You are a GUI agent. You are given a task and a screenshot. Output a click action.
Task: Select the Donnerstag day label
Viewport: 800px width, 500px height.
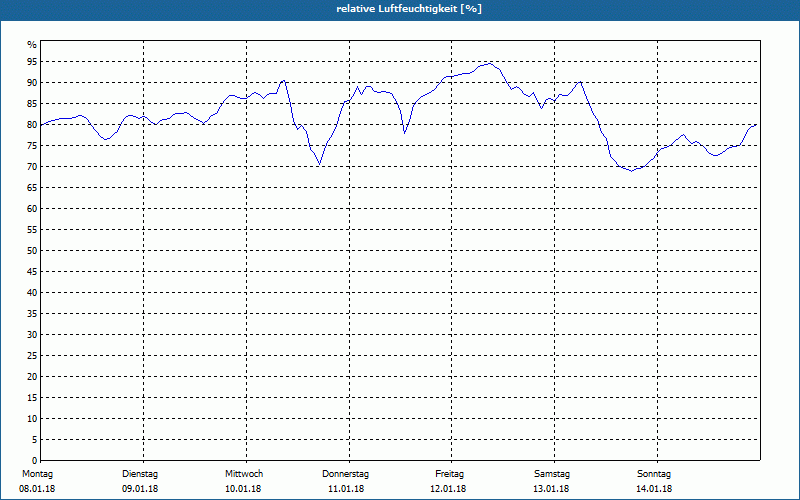coord(345,474)
